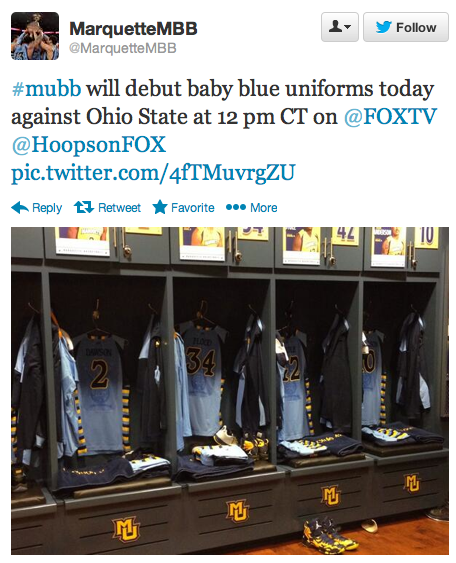Viewport: 456px width, 563px height.
Task: Open the @HoopsonFOX mention link
Action: pyautogui.click(x=89, y=144)
